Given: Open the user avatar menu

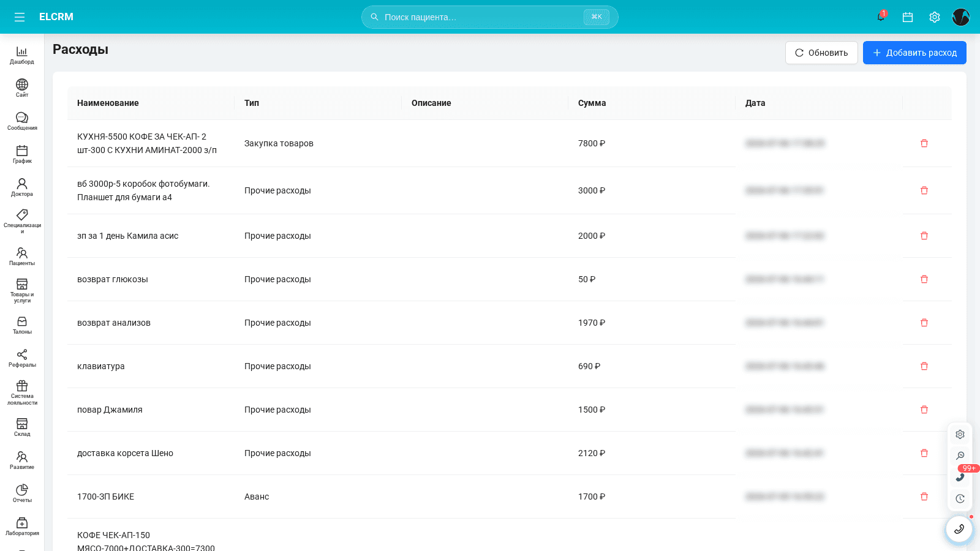Looking at the screenshot, I should click(x=961, y=17).
